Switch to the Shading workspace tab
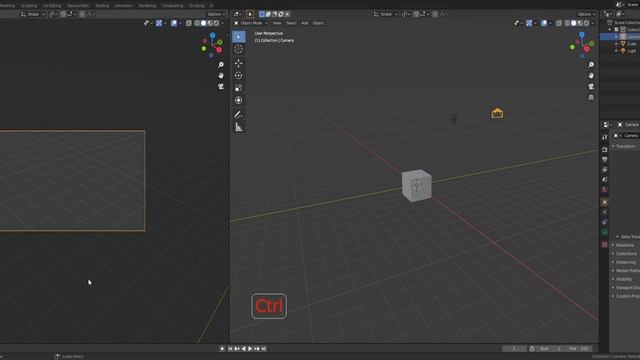Image resolution: width=640 pixels, height=360 pixels. coord(102,6)
